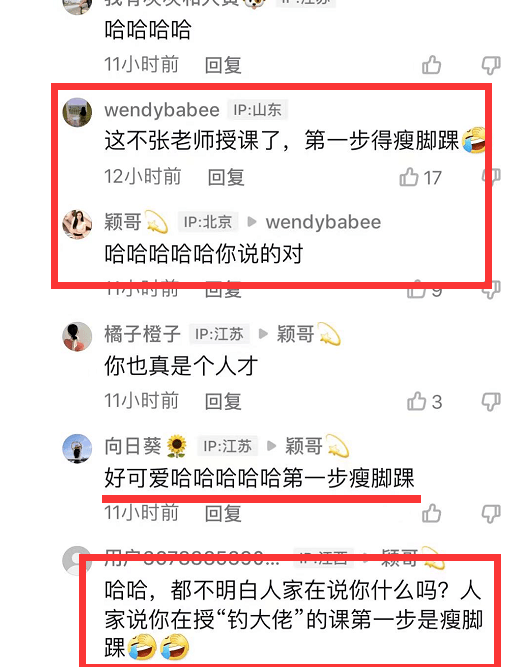This screenshot has height=667, width=522.
Task: Open 橘子橙子's profile avatar
Action: [x=77, y=336]
